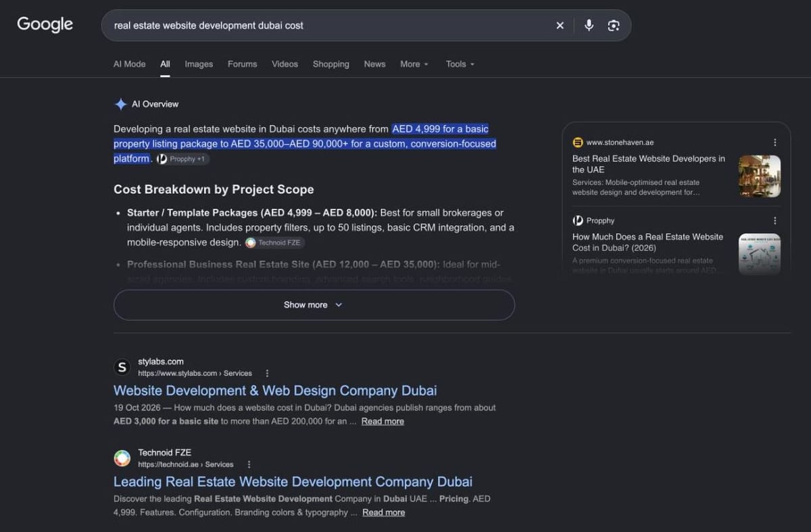Click the Propphy favicon in side card
The height and width of the screenshot is (532, 811).
tap(578, 220)
